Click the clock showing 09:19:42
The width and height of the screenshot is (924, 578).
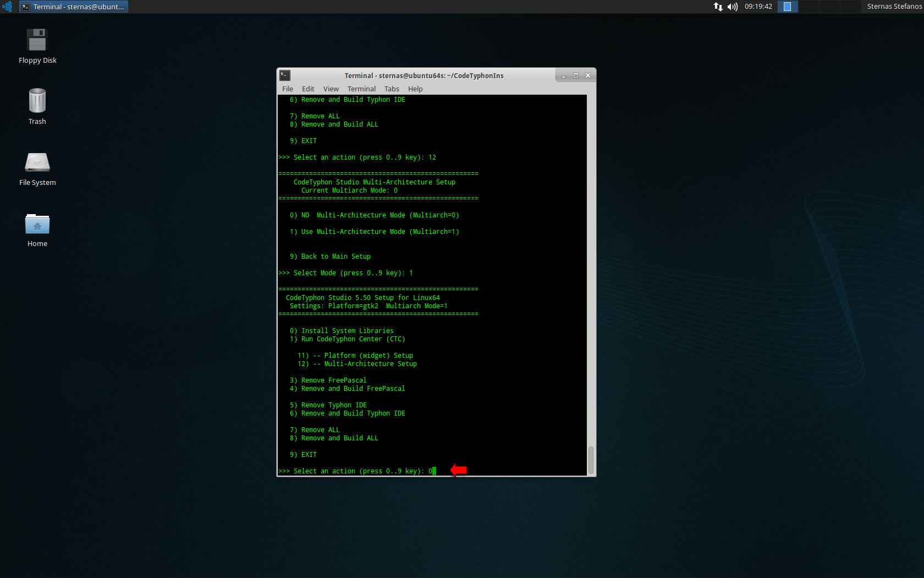click(x=758, y=7)
